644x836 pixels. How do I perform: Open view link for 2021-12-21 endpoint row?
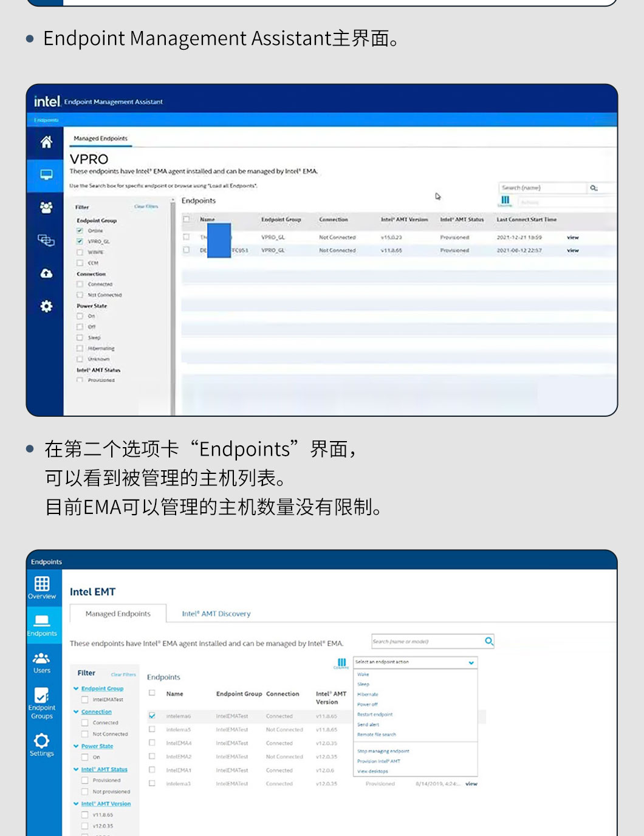tap(573, 238)
